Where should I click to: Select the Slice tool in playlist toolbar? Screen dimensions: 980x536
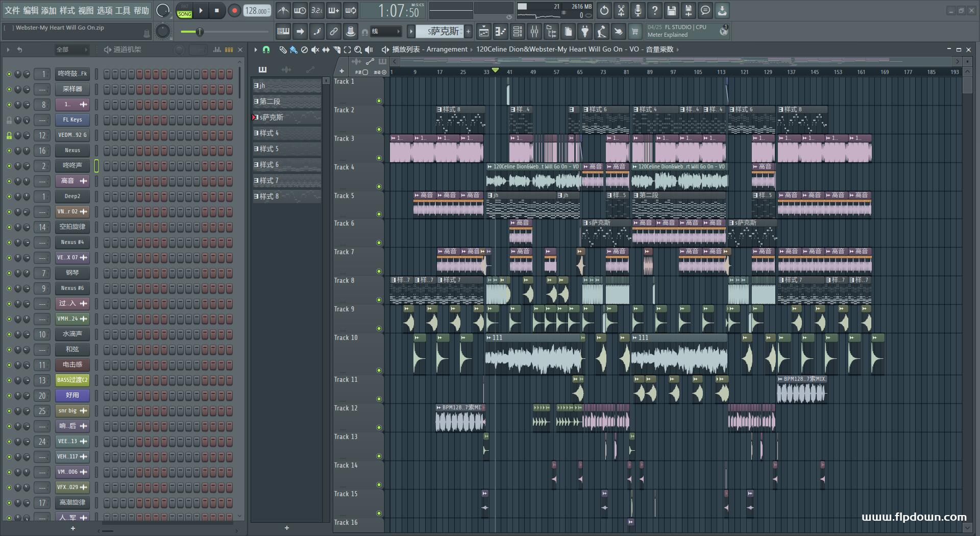(336, 50)
